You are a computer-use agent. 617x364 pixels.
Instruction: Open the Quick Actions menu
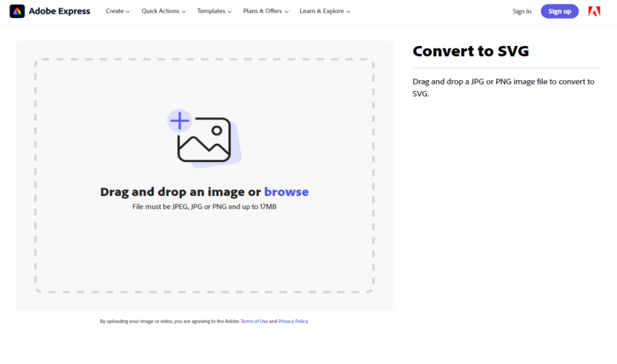click(x=163, y=11)
